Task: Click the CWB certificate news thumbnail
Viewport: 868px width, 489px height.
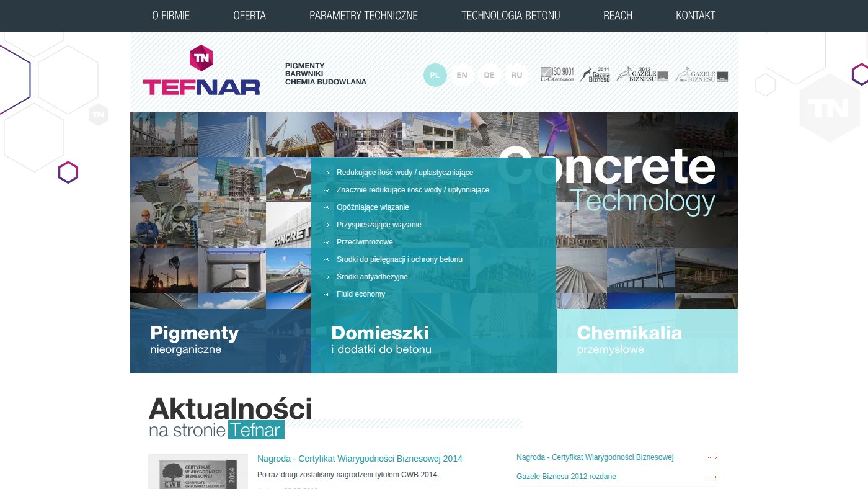Action: tap(198, 473)
